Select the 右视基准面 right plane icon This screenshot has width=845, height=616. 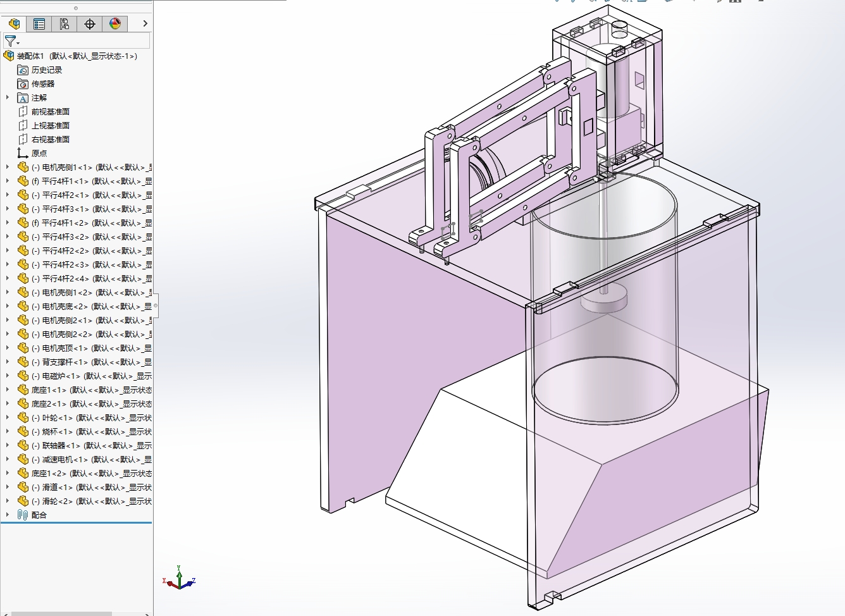(23, 139)
